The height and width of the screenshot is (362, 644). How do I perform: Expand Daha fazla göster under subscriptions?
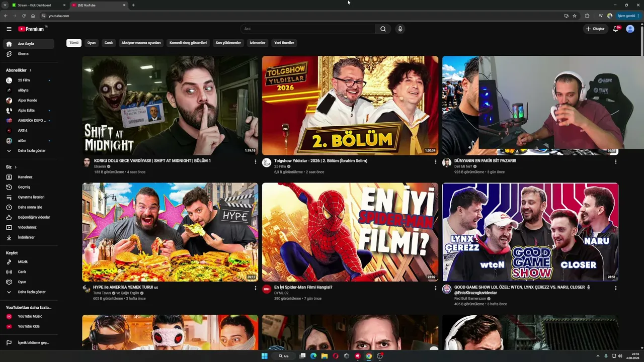[30, 151]
